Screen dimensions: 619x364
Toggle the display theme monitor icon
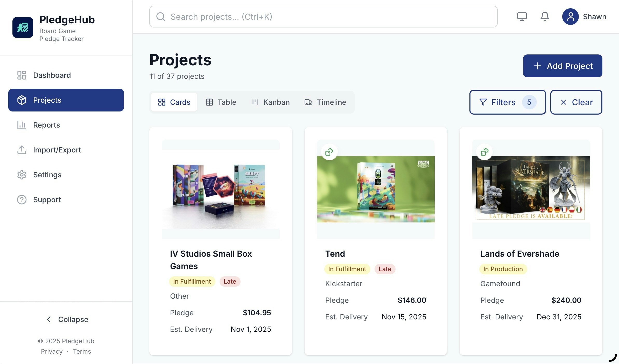tap(522, 17)
